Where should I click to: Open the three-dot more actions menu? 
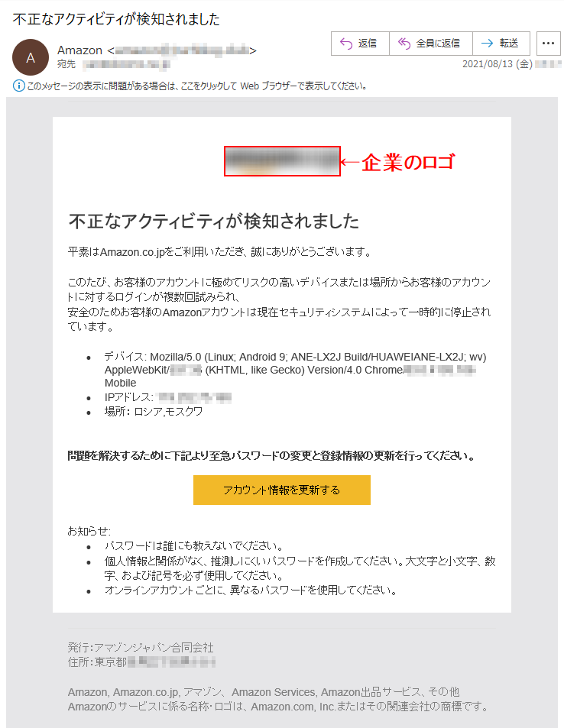pos(548,44)
